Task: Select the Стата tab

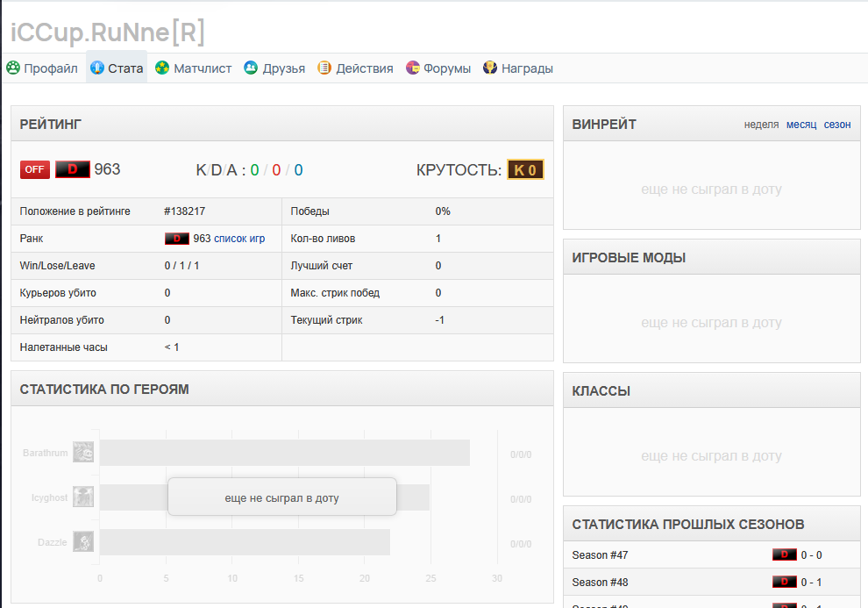Action: pos(117,68)
